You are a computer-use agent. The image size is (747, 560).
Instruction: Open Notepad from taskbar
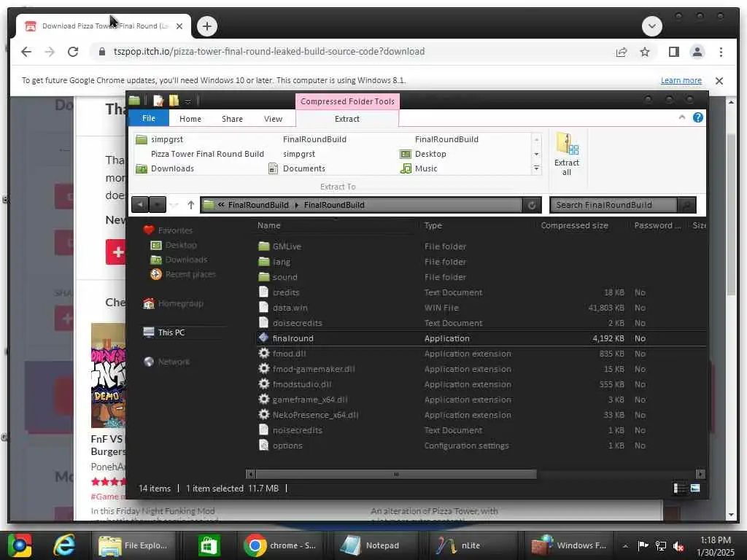click(x=373, y=545)
